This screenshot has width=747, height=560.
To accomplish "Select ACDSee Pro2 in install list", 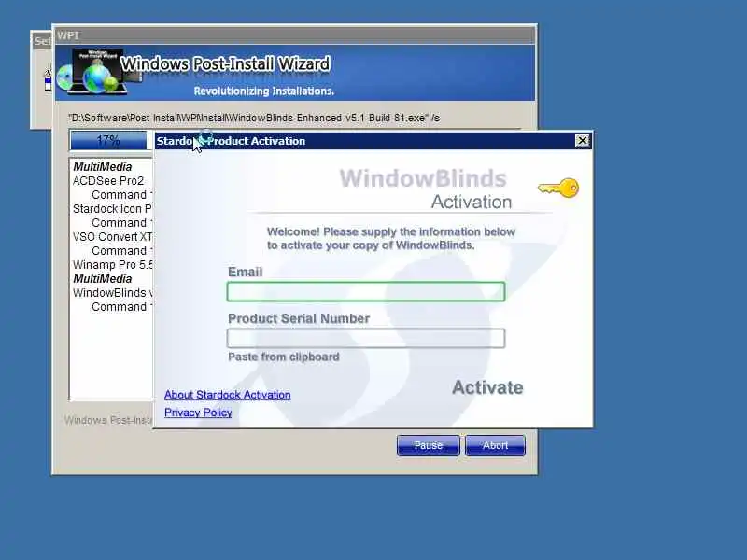I will [108, 181].
